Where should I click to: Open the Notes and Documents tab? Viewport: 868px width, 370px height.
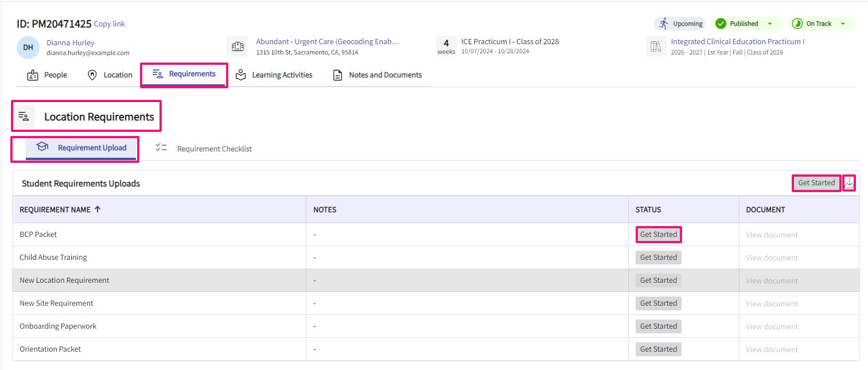coord(377,75)
